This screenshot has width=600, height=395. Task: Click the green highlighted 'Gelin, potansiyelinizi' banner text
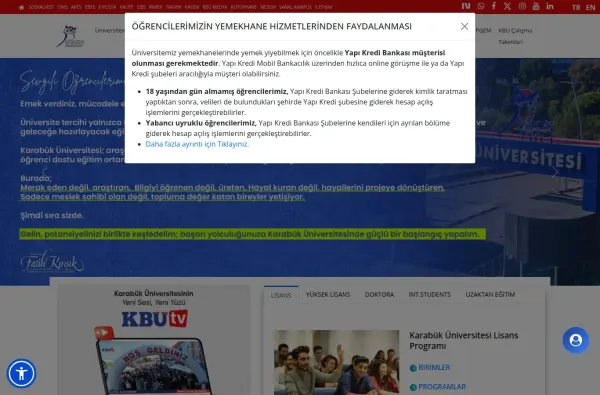(253, 234)
